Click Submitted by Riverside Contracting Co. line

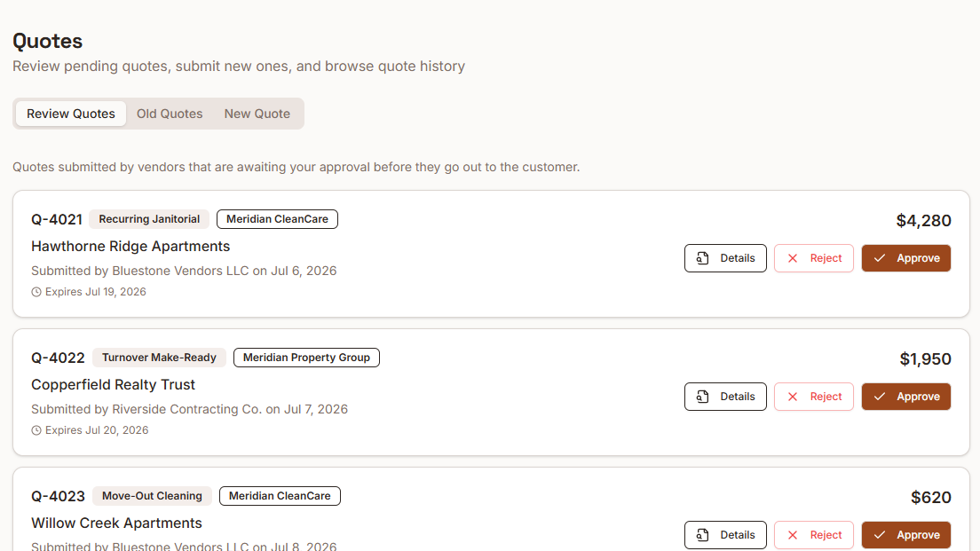coord(189,409)
